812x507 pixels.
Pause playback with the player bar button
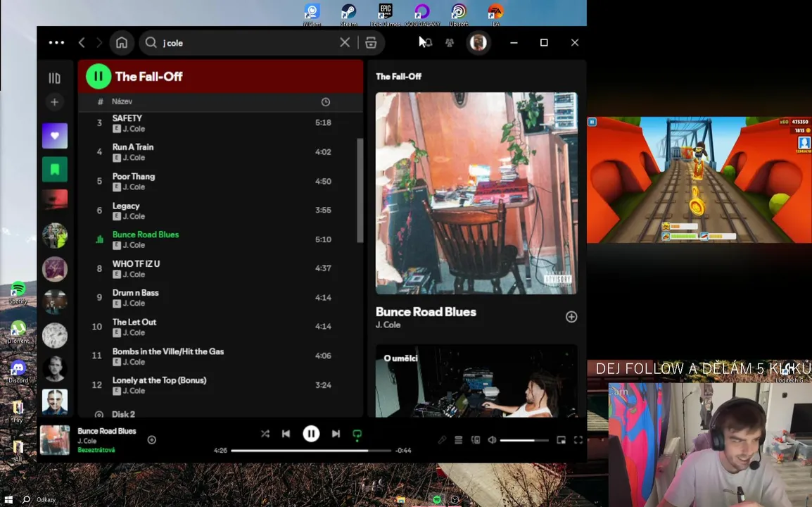pyautogui.click(x=311, y=434)
